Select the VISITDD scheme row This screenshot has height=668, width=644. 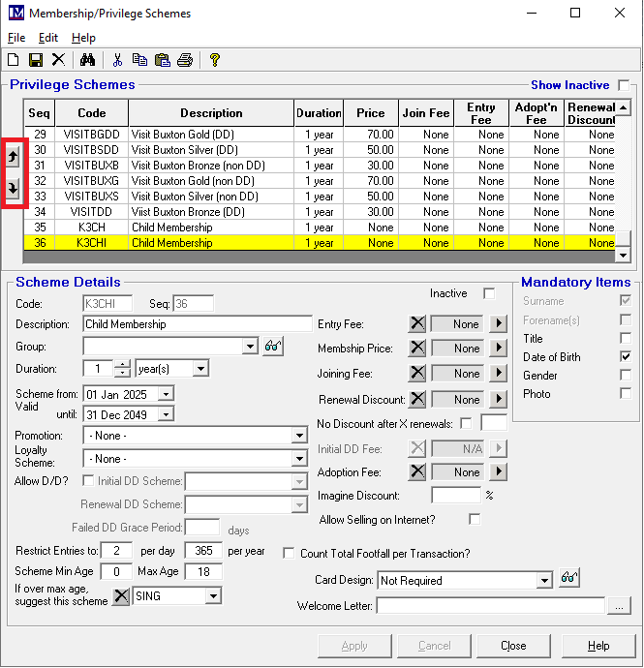click(320, 212)
